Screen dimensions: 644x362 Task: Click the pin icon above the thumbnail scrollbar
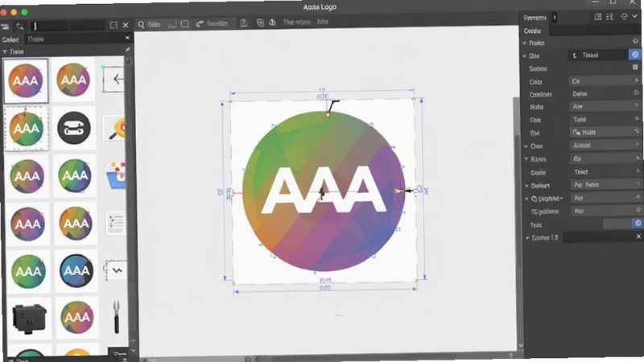point(127,50)
